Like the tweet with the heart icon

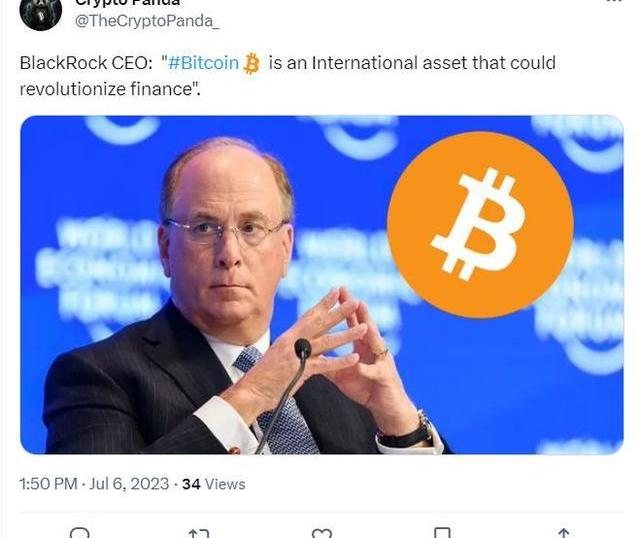tap(322, 534)
